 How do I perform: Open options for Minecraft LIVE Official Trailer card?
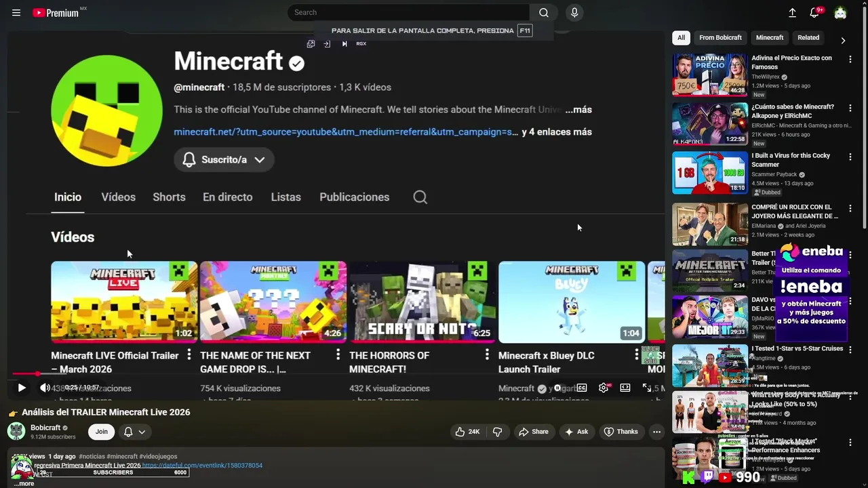coord(189,354)
